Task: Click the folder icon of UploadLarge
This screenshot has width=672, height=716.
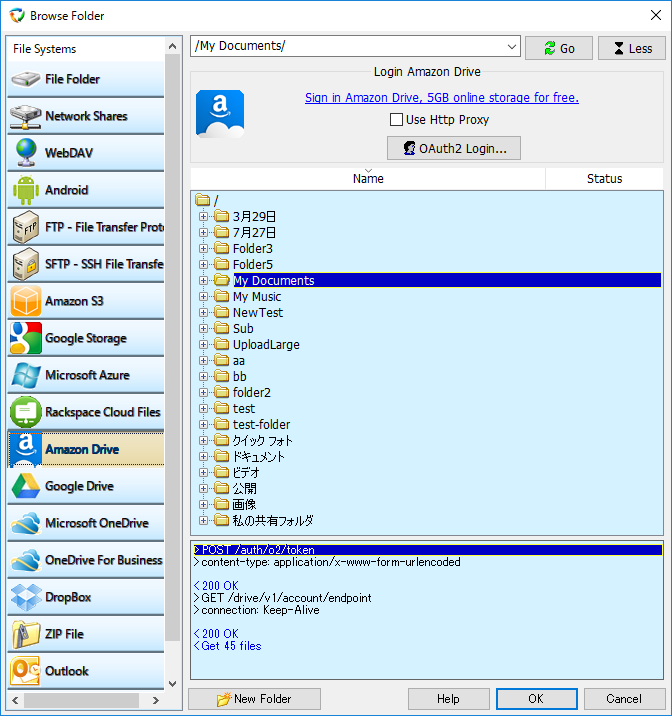Action: pos(221,344)
